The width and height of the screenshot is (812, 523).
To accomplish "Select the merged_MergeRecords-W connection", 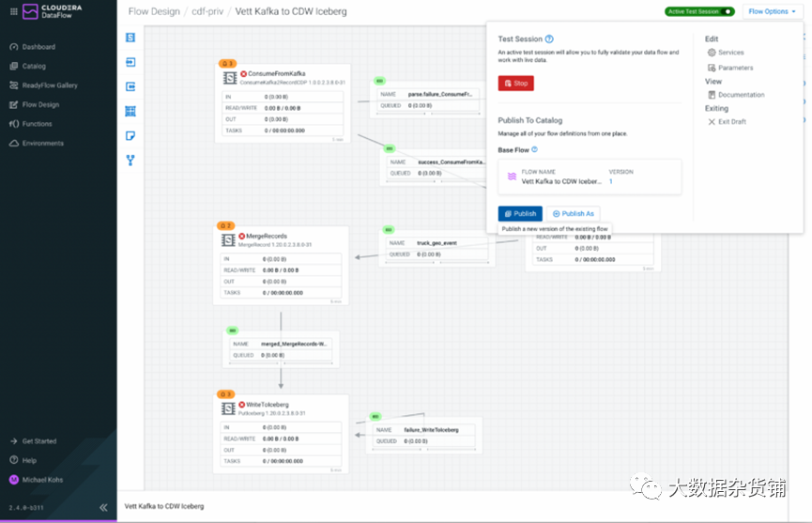I will click(281, 349).
